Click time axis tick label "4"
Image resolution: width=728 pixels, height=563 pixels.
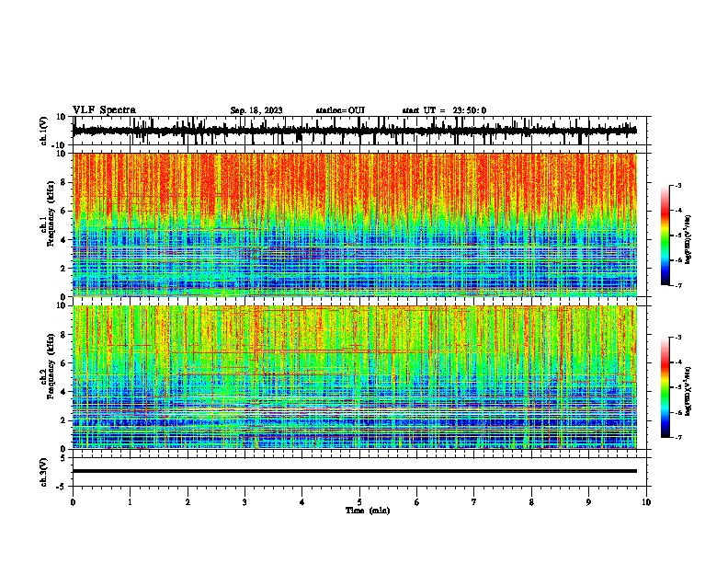[x=302, y=502]
